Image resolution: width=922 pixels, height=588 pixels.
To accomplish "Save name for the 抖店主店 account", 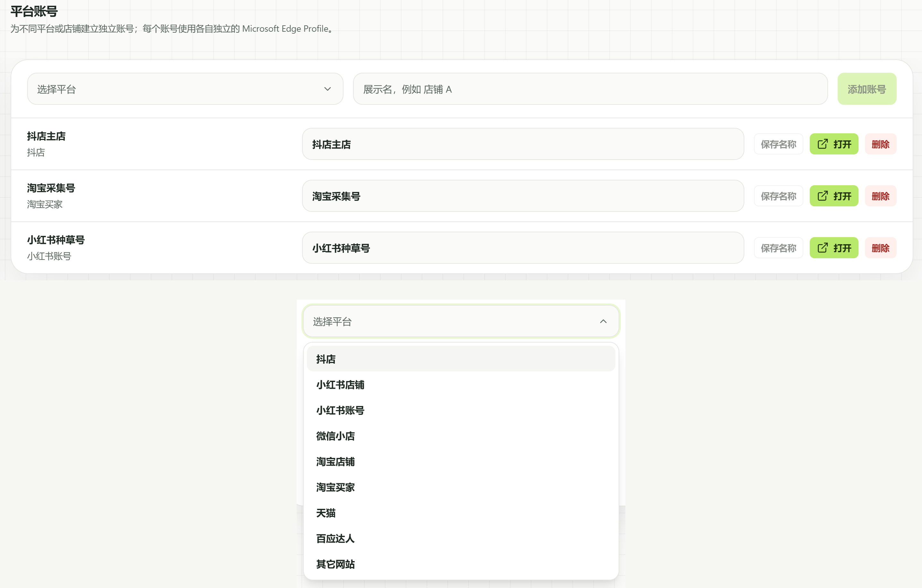I will pyautogui.click(x=778, y=144).
